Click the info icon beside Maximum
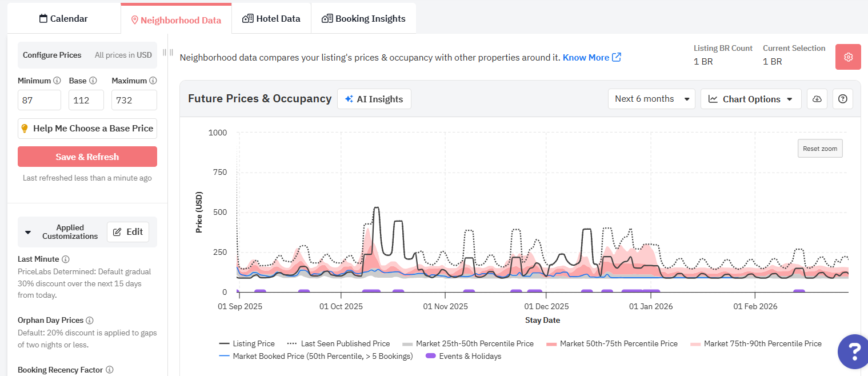Screen dimensions: 868x376 click(153, 81)
